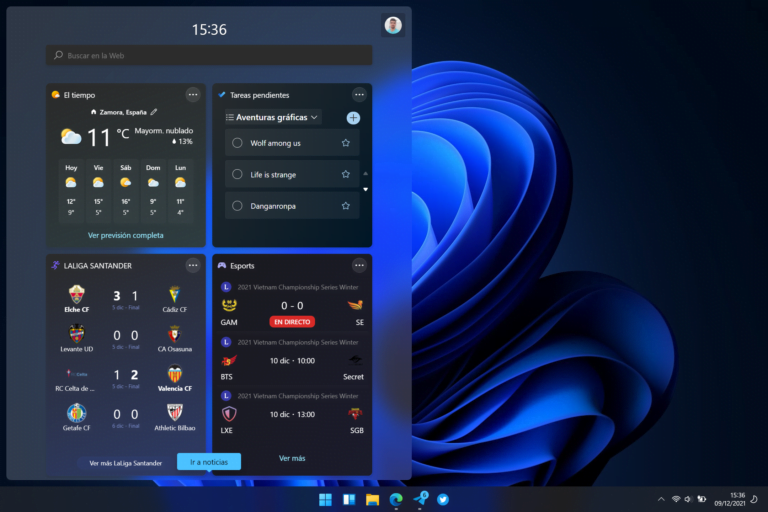Click Secret team logo in Esports
Image resolution: width=768 pixels, height=512 pixels.
[x=356, y=361]
